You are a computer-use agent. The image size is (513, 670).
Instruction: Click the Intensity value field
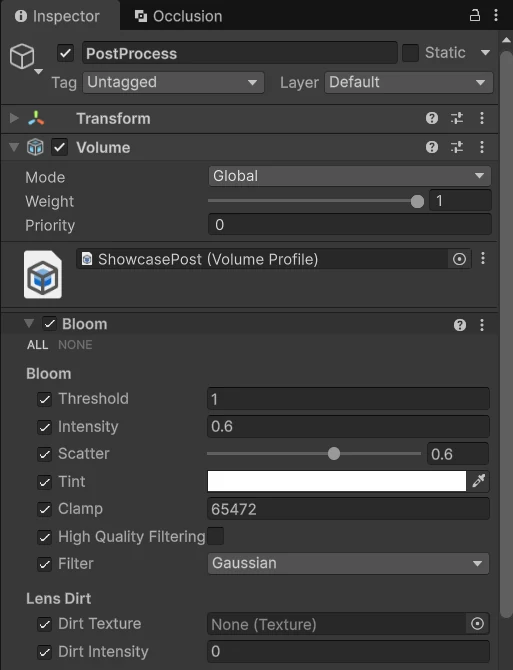pos(348,426)
